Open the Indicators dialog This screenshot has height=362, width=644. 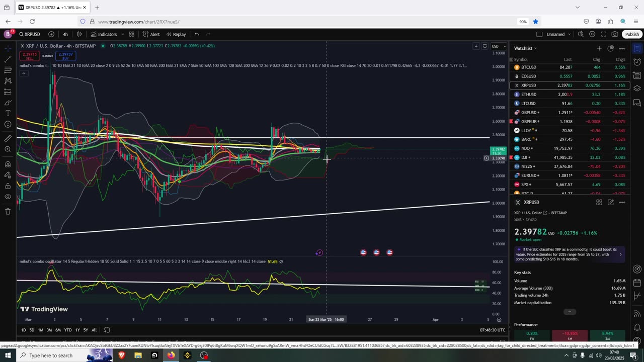point(104,34)
